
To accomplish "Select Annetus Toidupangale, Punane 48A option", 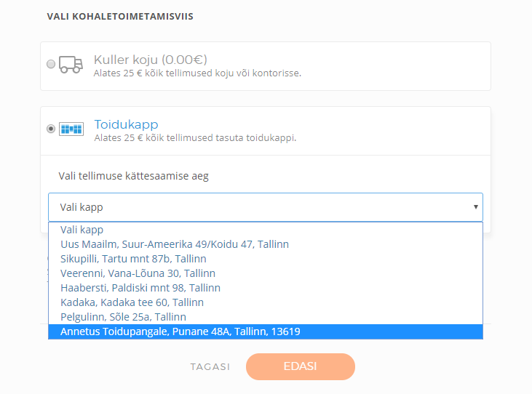I will [x=266, y=331].
